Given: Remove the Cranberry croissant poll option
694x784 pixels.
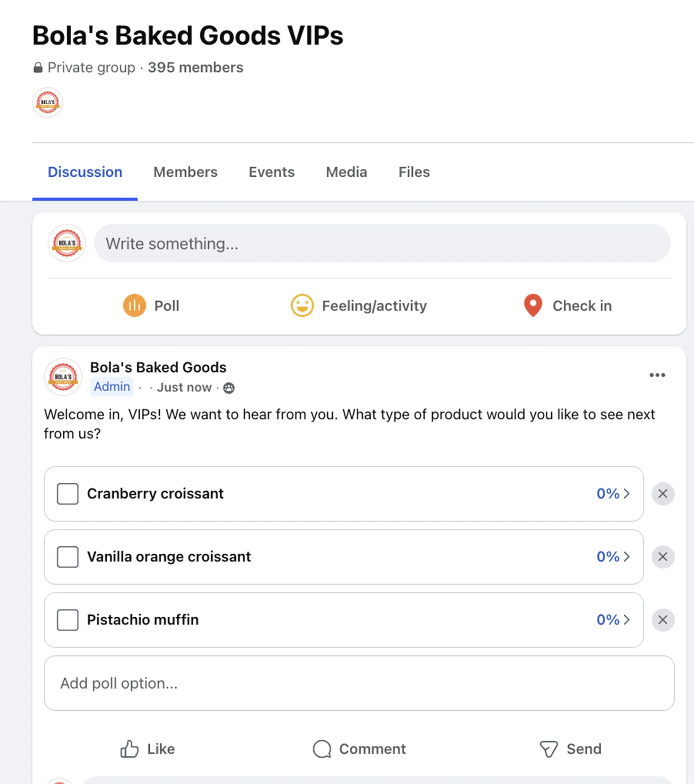Looking at the screenshot, I should pyautogui.click(x=663, y=494).
